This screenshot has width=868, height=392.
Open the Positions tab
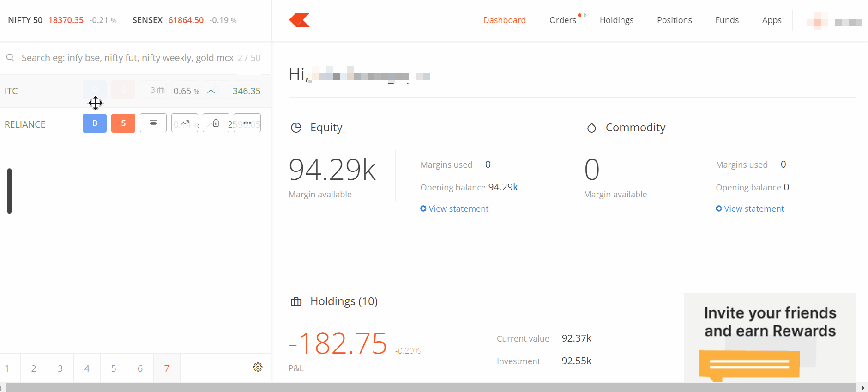pos(675,20)
